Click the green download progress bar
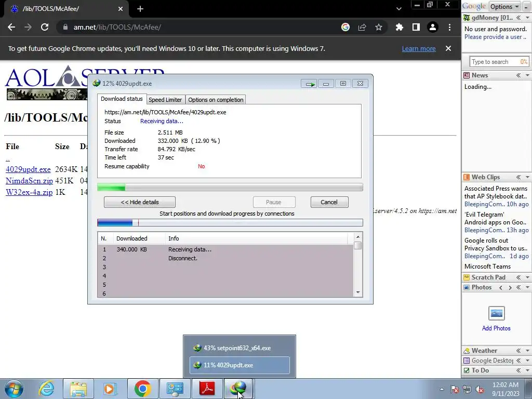 click(x=230, y=187)
